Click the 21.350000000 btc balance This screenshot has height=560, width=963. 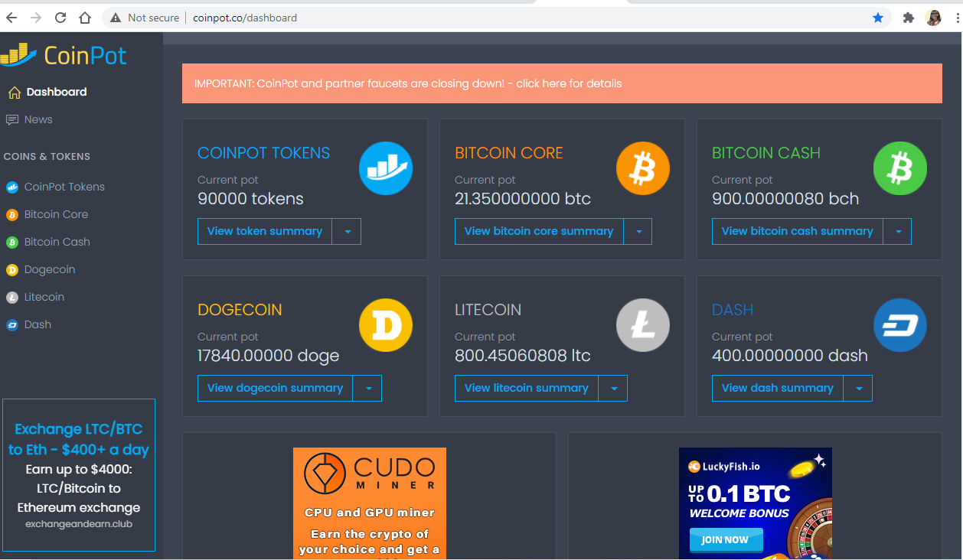(523, 199)
